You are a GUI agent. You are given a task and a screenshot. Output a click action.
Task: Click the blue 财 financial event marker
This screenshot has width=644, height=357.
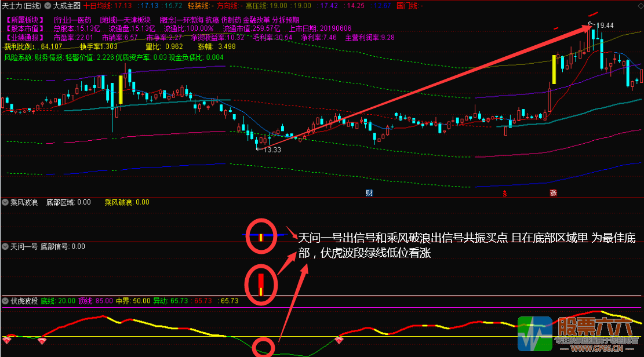click(x=369, y=192)
